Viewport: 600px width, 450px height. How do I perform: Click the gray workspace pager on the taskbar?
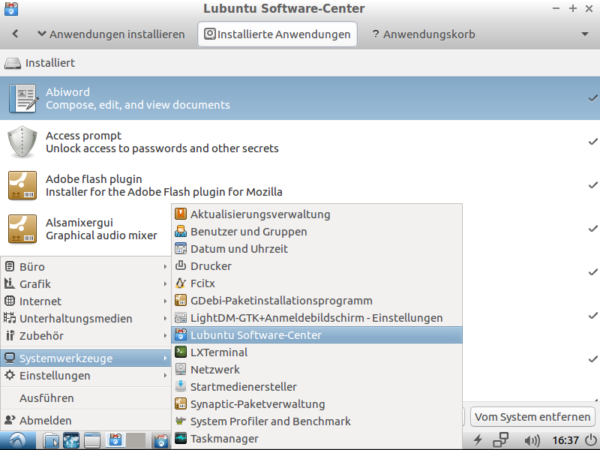(136, 441)
